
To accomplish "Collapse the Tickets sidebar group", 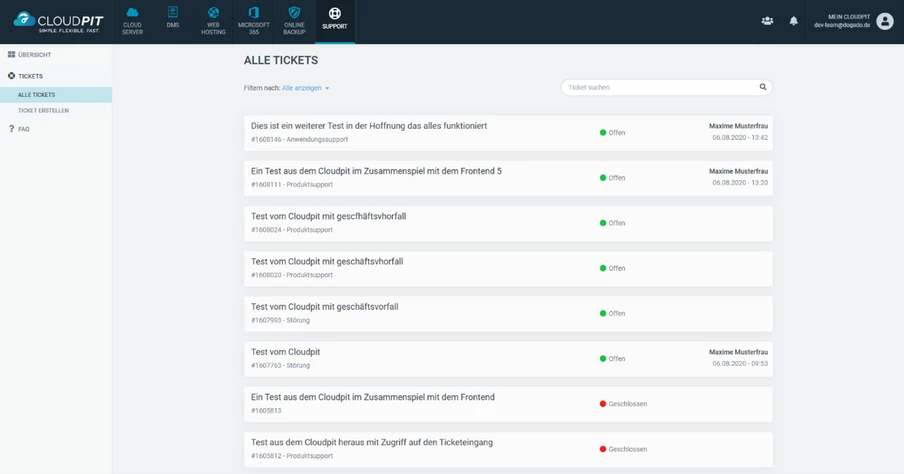I will coord(30,76).
